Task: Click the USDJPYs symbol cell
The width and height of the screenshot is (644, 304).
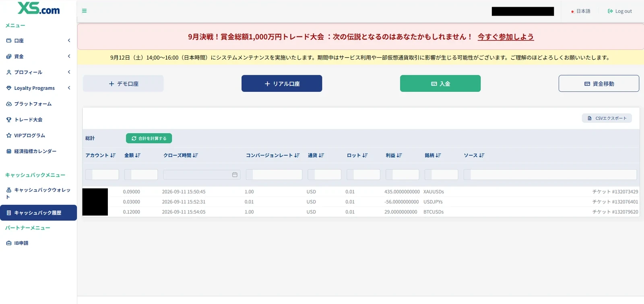Action: [x=433, y=202]
